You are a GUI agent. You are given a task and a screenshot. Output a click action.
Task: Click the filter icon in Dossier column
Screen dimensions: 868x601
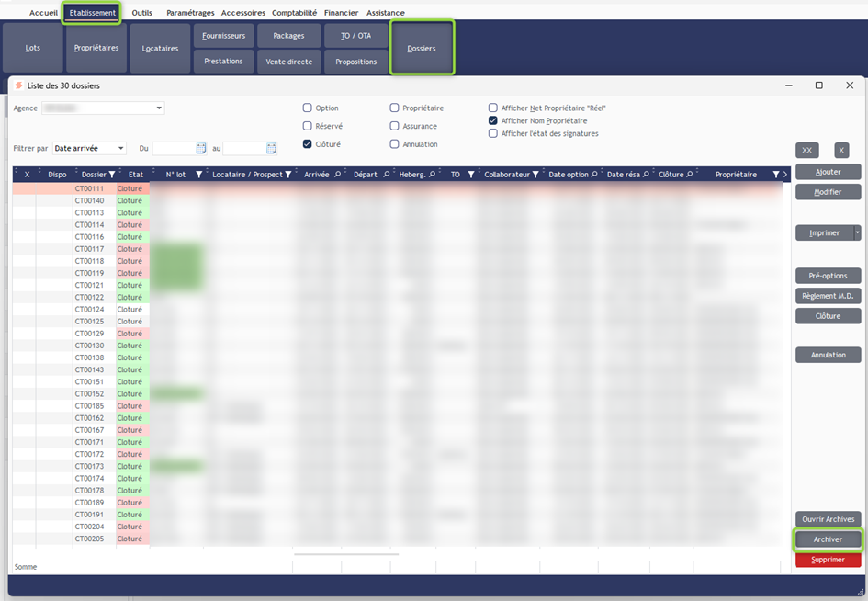point(112,175)
